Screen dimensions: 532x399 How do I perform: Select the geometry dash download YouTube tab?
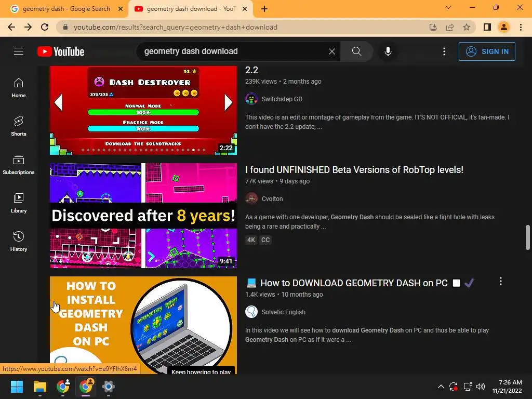191,9
